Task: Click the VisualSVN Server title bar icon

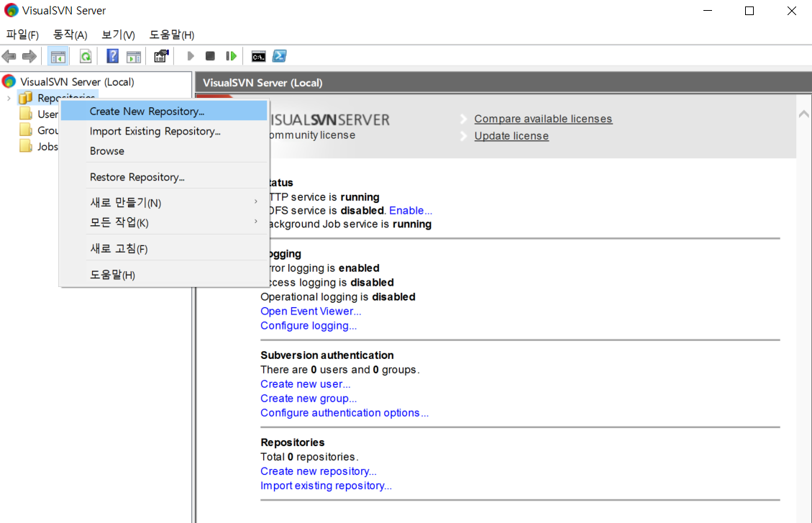Action: [x=11, y=10]
